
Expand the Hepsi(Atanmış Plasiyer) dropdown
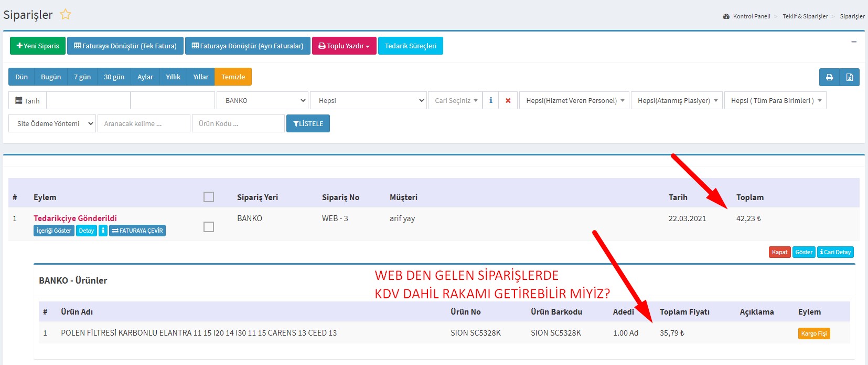[677, 100]
